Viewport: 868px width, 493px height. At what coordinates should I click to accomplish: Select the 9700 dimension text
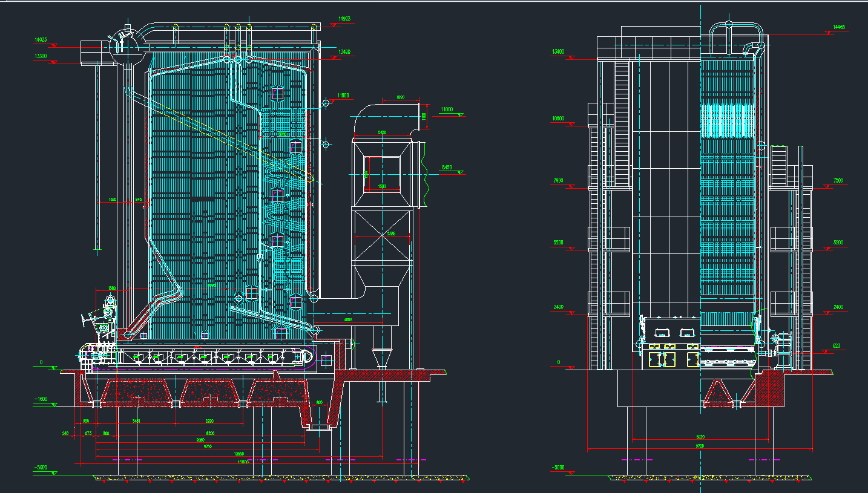[x=208, y=446]
